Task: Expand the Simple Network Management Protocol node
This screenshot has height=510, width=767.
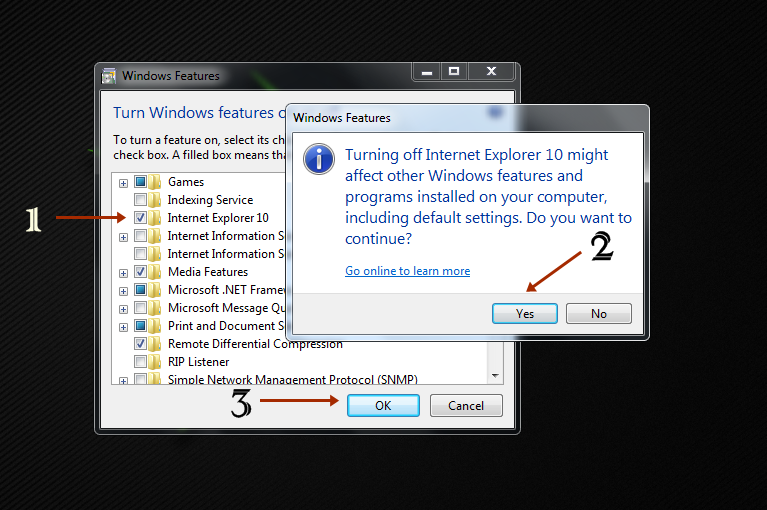Action: pos(123,380)
